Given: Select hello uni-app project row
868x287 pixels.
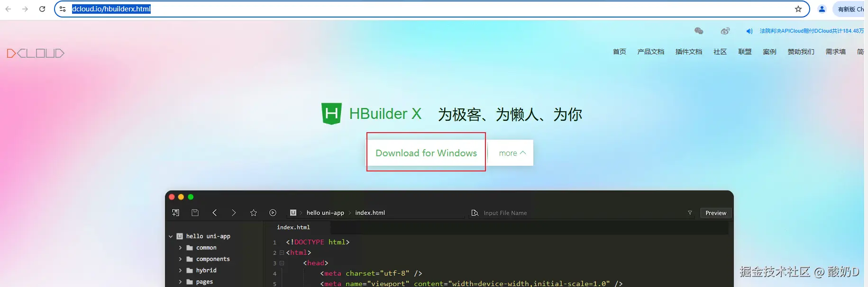Looking at the screenshot, I should coord(214,236).
